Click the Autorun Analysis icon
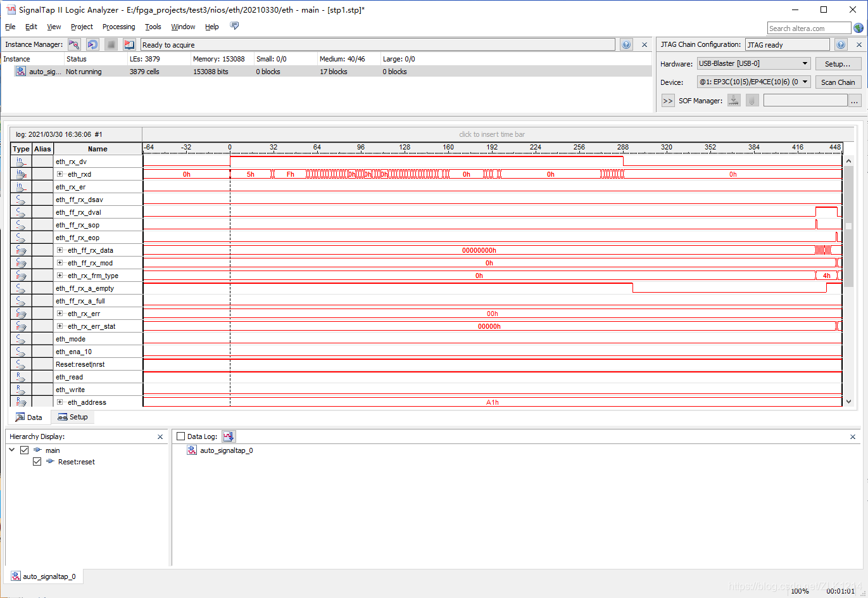The height and width of the screenshot is (598, 868). (92, 44)
